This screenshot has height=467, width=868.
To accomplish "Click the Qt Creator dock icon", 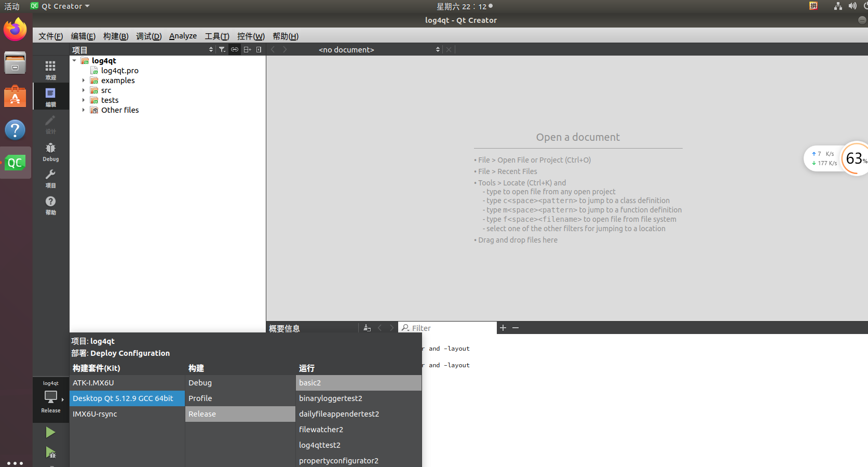I will pyautogui.click(x=15, y=163).
